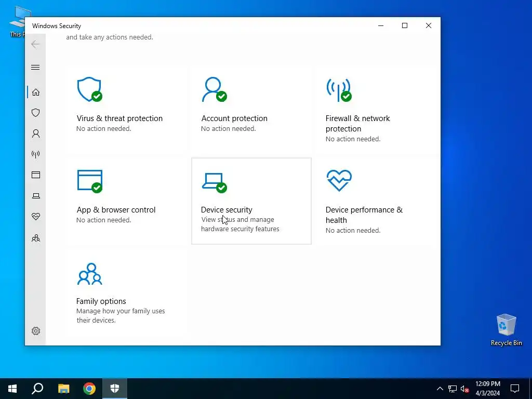Open Virus & threat protection sidebar shield icon

pos(36,113)
